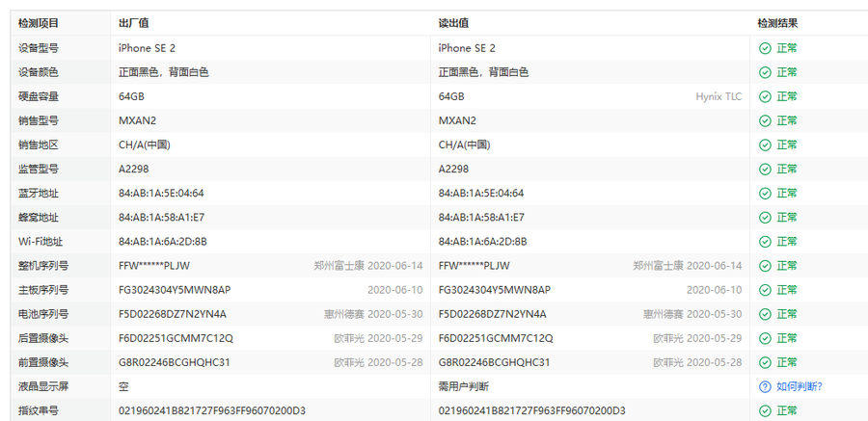Click the Hynix TLC note in 硬盘容量 row
The width and height of the screenshot is (868, 421).
pos(719,96)
